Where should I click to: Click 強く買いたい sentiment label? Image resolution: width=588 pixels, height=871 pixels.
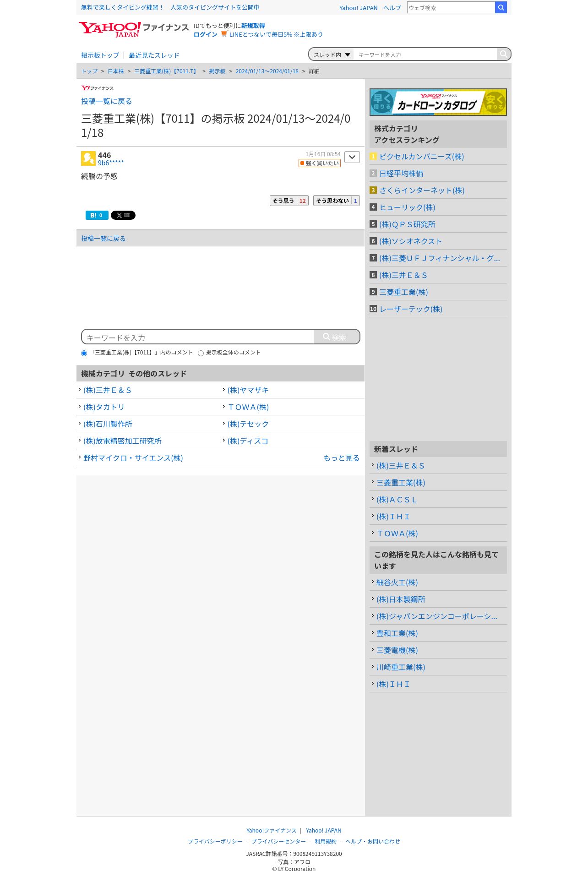pyautogui.click(x=320, y=163)
